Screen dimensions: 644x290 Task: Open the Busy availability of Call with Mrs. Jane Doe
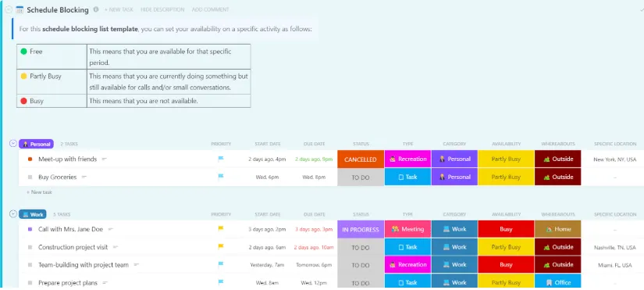tap(506, 230)
